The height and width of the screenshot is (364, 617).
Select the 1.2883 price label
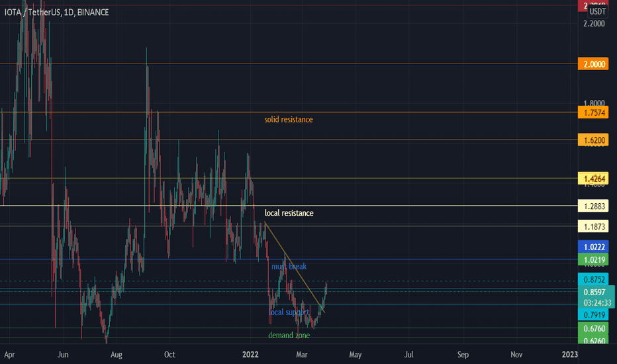[x=593, y=206]
